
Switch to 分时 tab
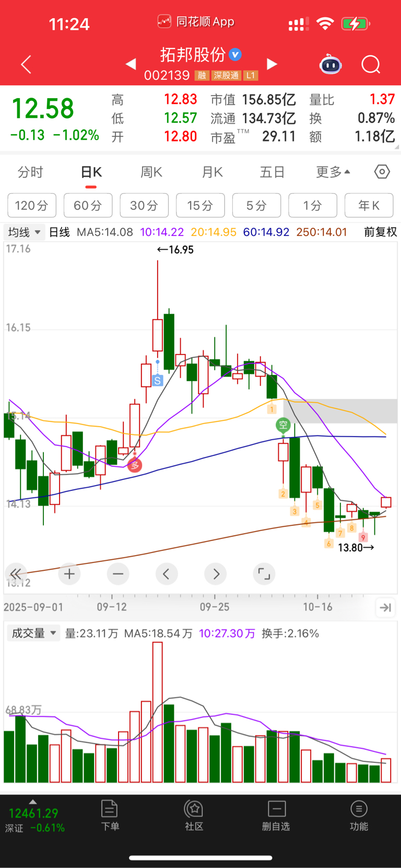point(30,172)
